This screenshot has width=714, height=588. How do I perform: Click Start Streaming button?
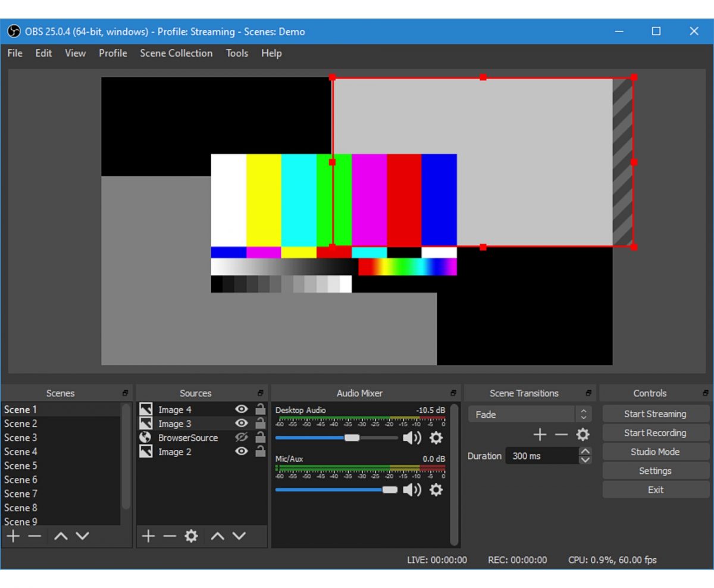655,414
